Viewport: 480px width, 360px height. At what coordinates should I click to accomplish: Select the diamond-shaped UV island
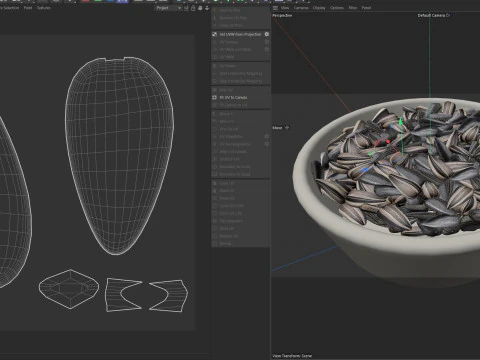(69, 289)
